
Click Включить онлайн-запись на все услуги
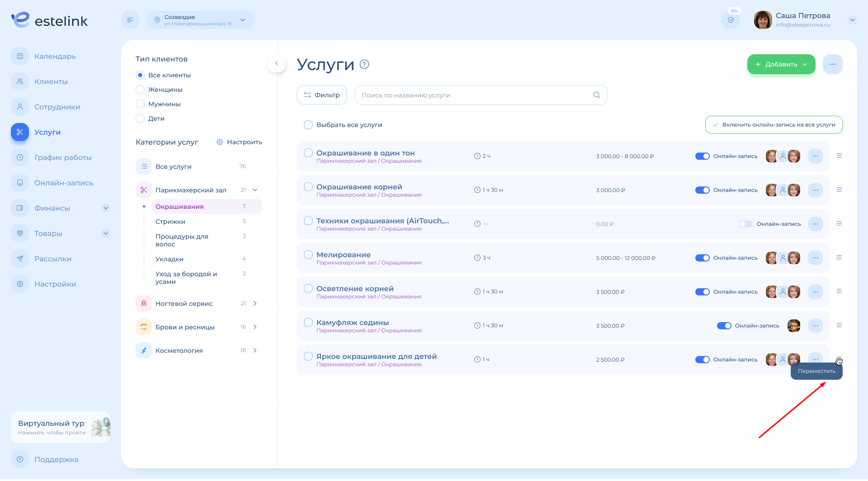pyautogui.click(x=774, y=125)
